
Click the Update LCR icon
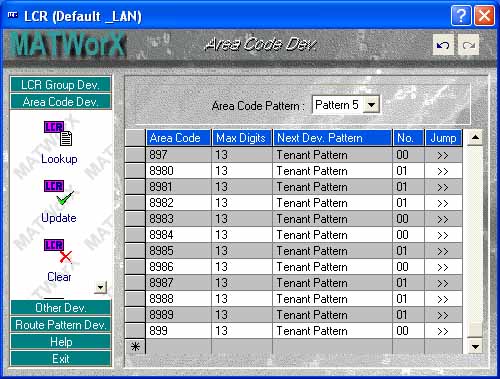point(59,193)
